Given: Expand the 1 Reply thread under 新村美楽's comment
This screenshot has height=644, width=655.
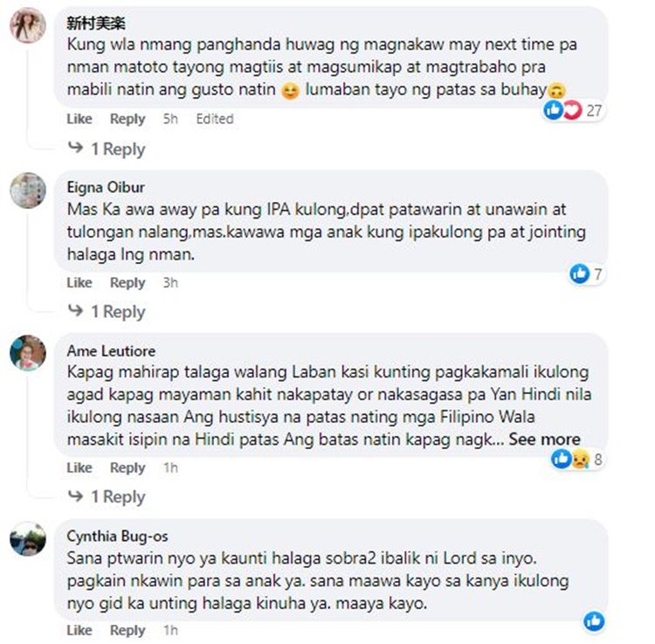Looking at the screenshot, I should 107,149.
